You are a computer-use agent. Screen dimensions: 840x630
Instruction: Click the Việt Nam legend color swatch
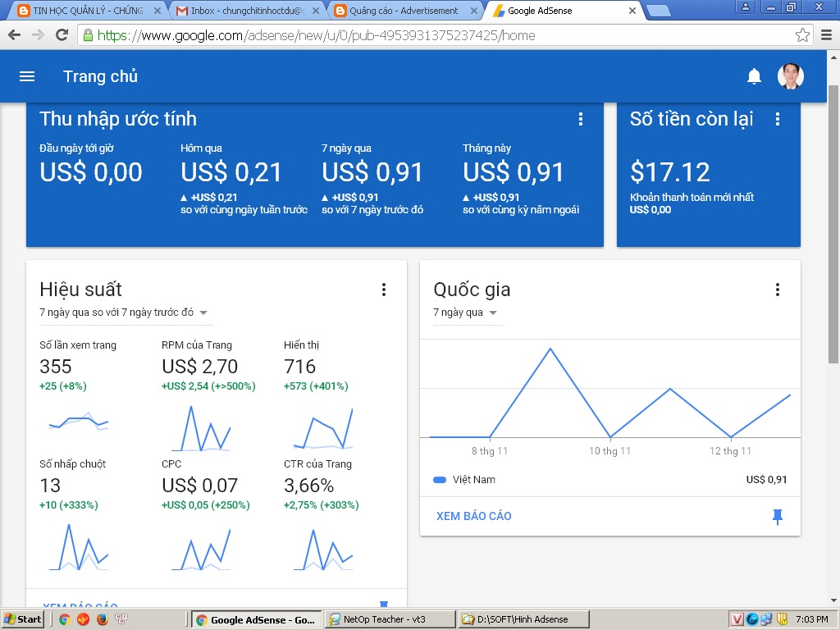440,480
